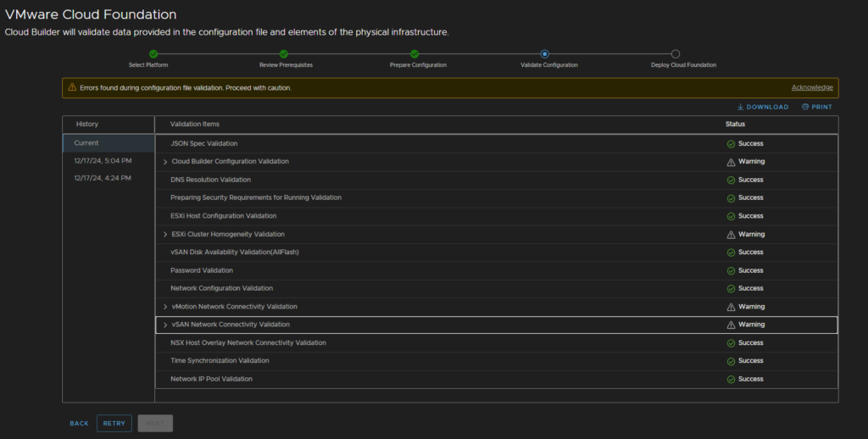This screenshot has width=868, height=439.
Task: Select the Cloud Builder Configuration Validation row text
Action: coord(231,162)
